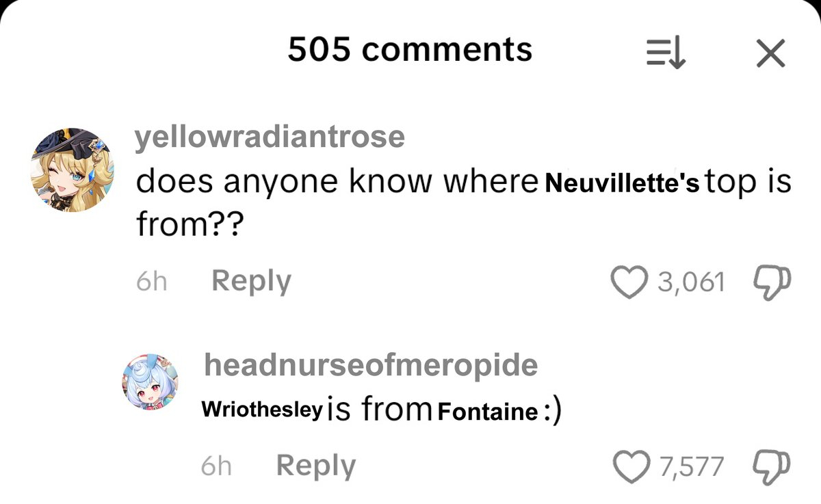
Task: Open the headnurseofmeropide username link
Action: click(371, 365)
